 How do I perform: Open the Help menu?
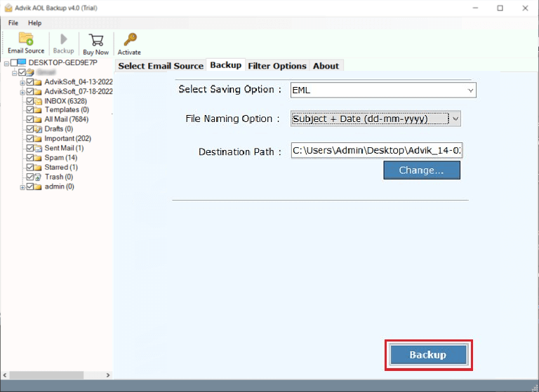pos(34,23)
